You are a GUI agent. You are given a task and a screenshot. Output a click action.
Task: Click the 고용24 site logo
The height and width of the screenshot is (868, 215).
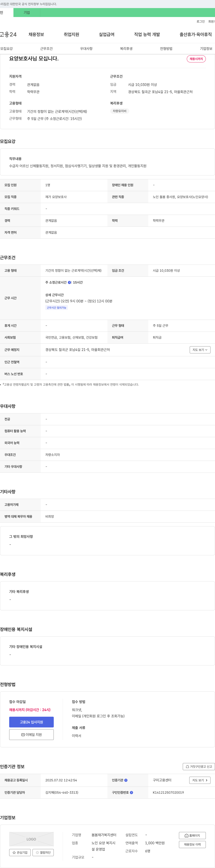click(x=9, y=34)
